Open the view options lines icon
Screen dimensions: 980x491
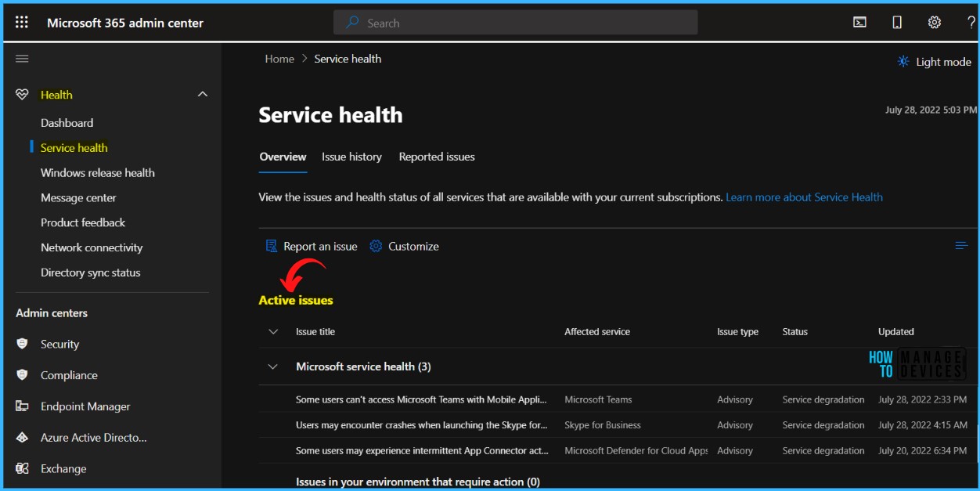pos(961,246)
